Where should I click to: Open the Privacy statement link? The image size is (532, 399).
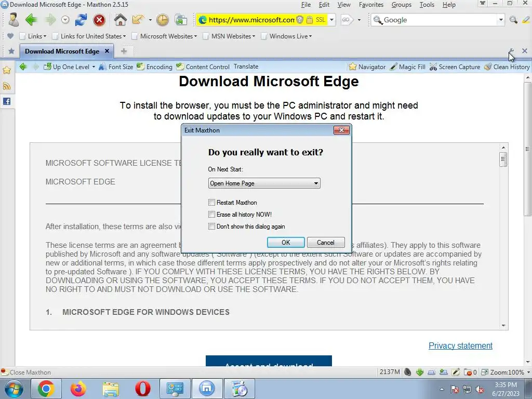tap(460, 345)
